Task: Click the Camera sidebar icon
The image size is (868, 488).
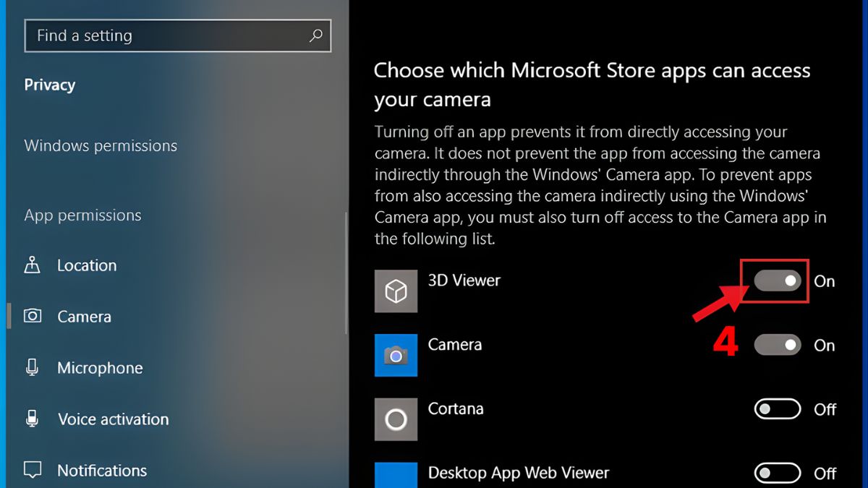Action: tap(32, 316)
